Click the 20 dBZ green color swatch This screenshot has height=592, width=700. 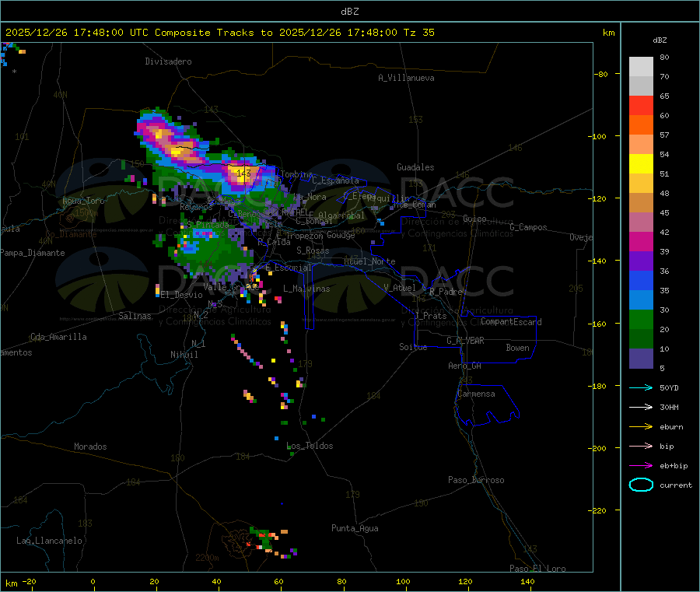[x=641, y=319]
